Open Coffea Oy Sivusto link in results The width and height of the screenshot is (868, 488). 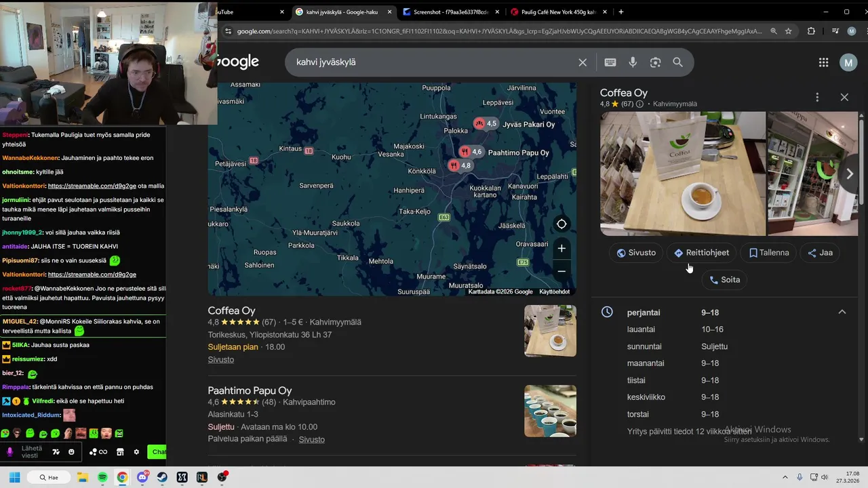pos(221,360)
